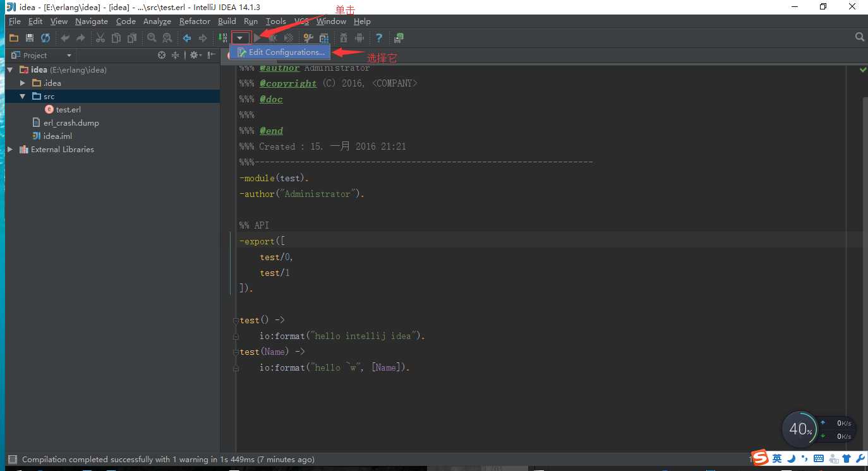This screenshot has width=868, height=471.
Task: Click the Make Project binary icon
Action: tap(222, 38)
